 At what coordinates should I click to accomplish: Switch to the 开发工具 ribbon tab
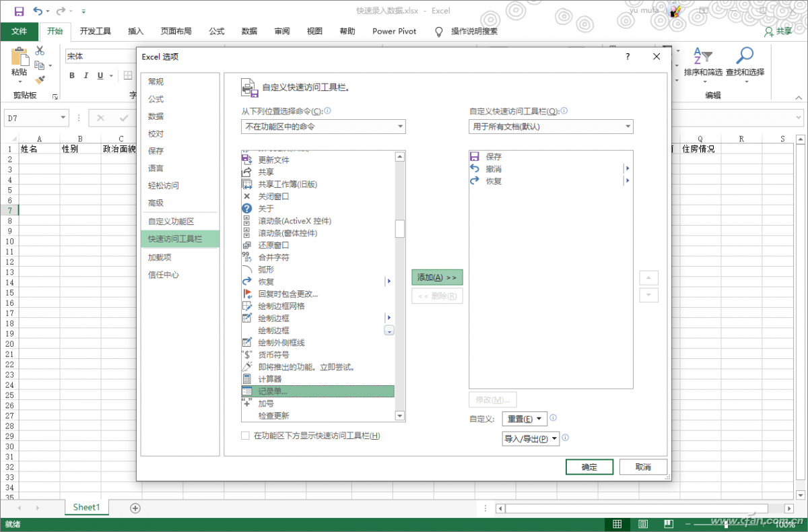click(95, 31)
